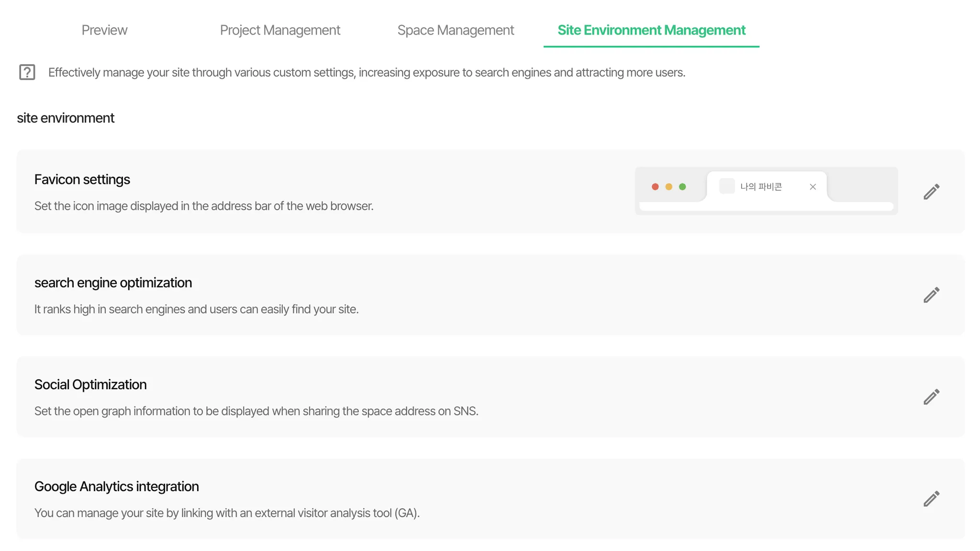This screenshot has width=980, height=551.
Task: Click the address bar in favicon preview
Action: (766, 206)
